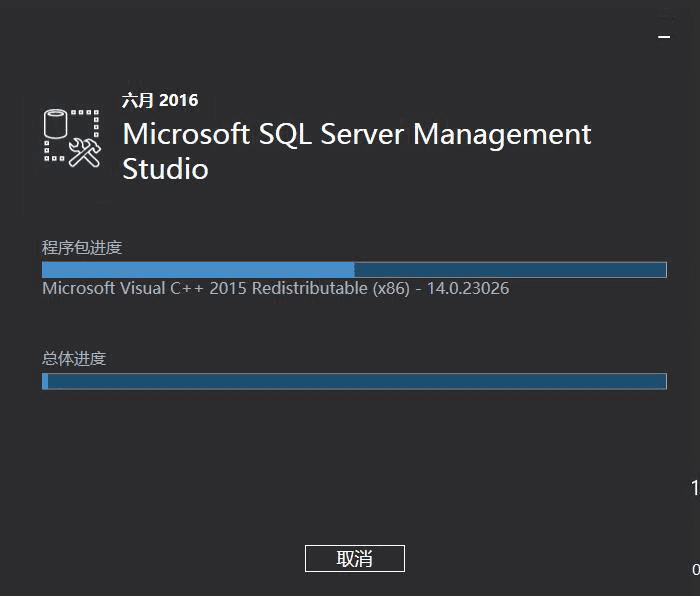Click the Microsoft SQL Server Management title
This screenshot has height=596, width=700.
(357, 134)
